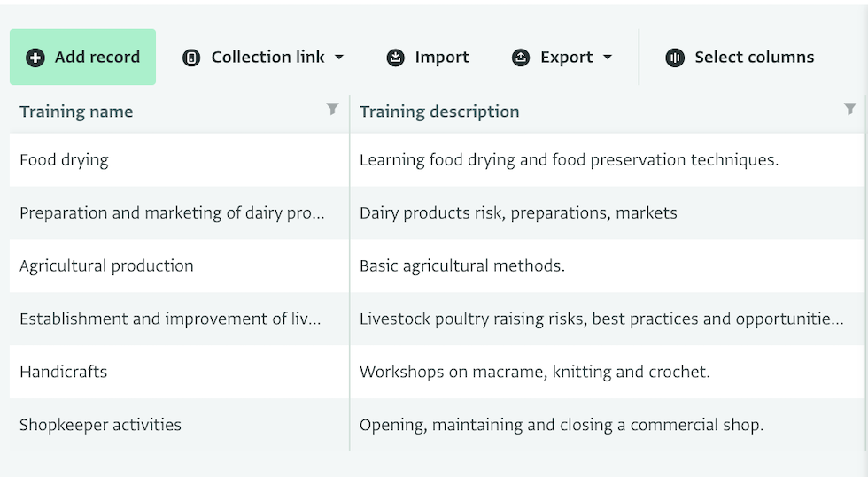Sort by Training name column header

pyautogui.click(x=76, y=112)
